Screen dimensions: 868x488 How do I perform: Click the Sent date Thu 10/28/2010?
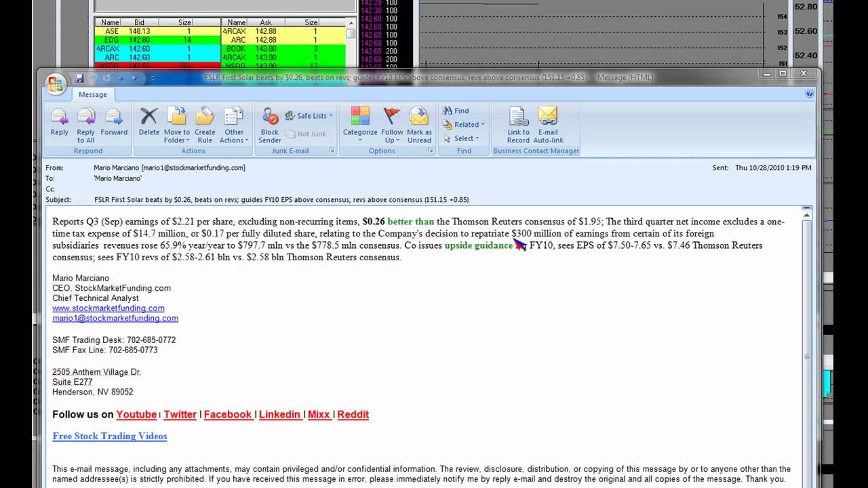(773, 167)
